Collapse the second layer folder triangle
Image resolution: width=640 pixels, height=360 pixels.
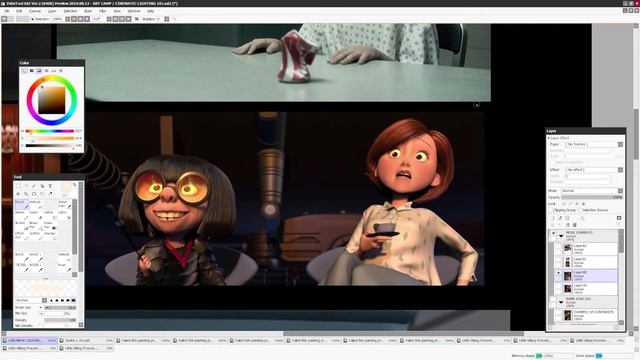pyautogui.click(x=561, y=302)
